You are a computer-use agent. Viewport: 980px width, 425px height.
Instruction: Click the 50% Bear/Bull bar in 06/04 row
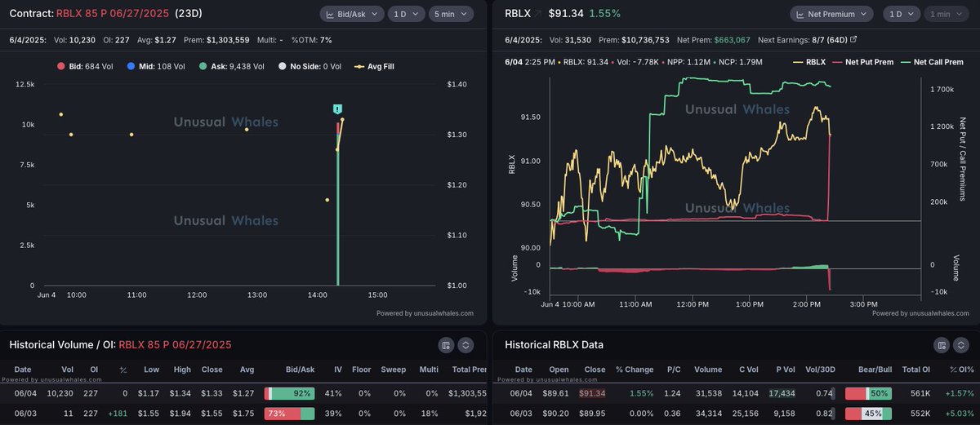click(867, 393)
